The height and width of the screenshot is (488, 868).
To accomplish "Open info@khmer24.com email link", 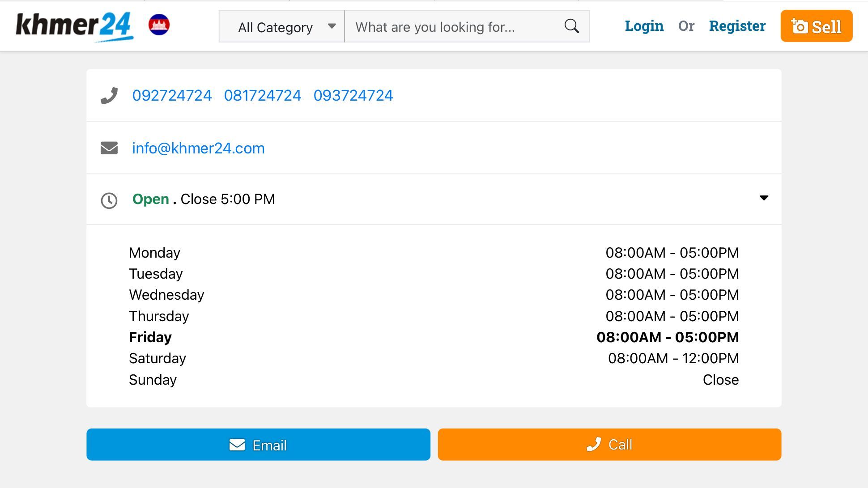I will (198, 148).
